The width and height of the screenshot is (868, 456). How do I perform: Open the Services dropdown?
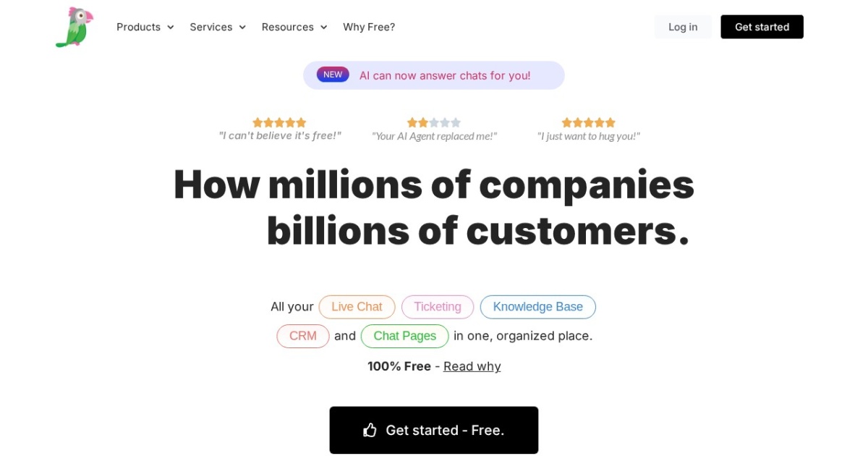coord(217,27)
